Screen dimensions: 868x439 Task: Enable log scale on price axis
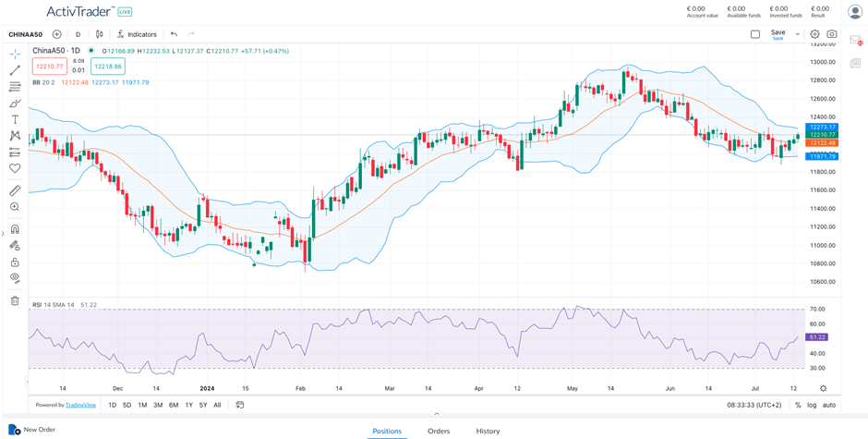coord(812,405)
